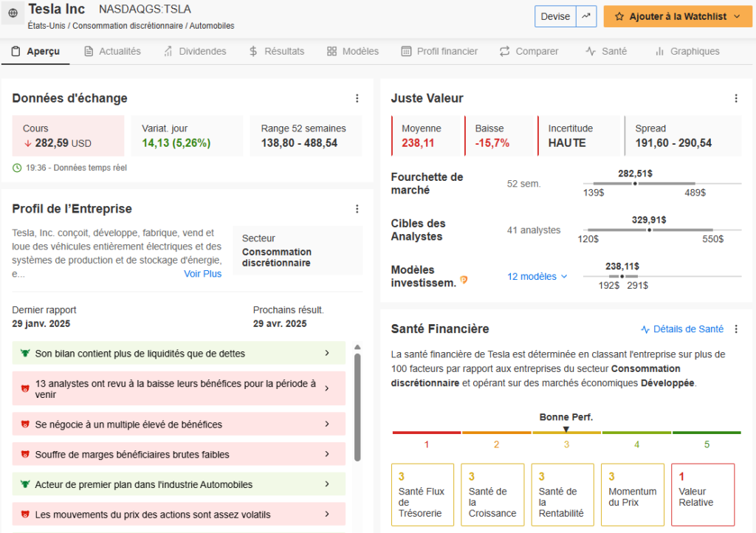Click the Voir Plus link
Image resolution: width=756 pixels, height=533 pixels.
(202, 274)
